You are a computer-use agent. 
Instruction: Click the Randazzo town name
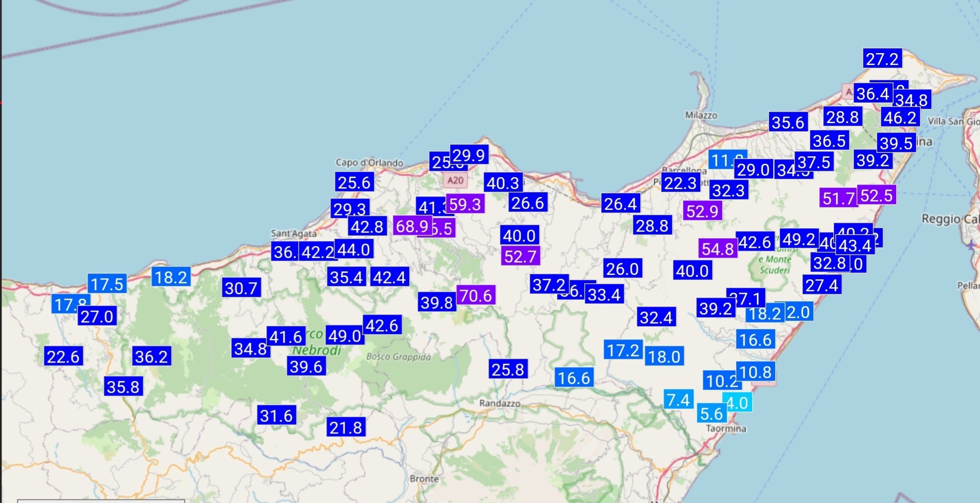499,403
